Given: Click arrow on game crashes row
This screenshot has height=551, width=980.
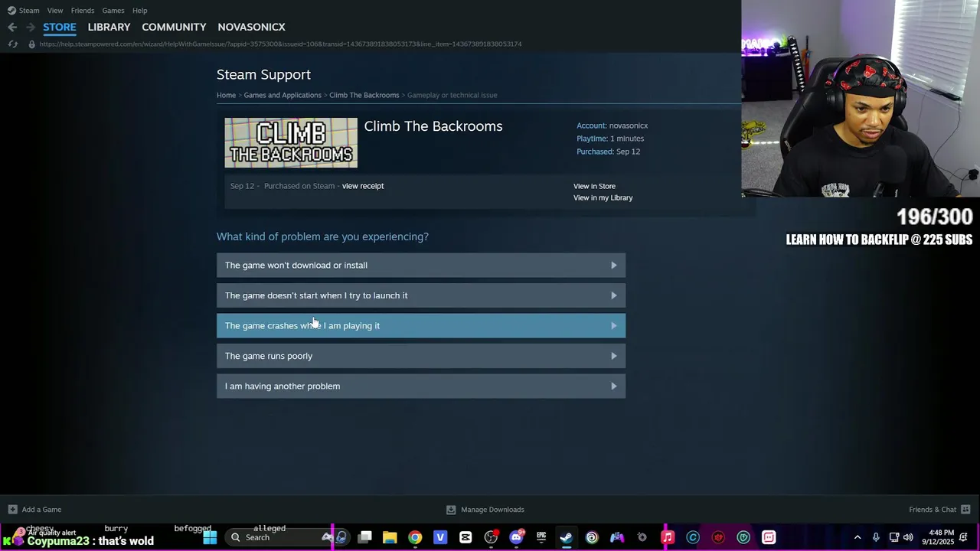Looking at the screenshot, I should (x=614, y=325).
